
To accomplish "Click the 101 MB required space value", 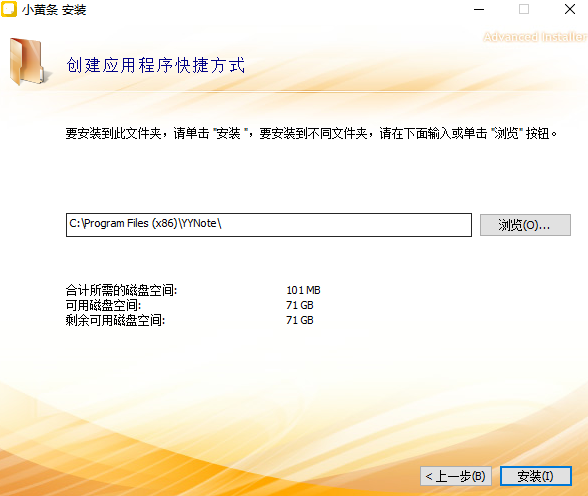I will (x=303, y=290).
